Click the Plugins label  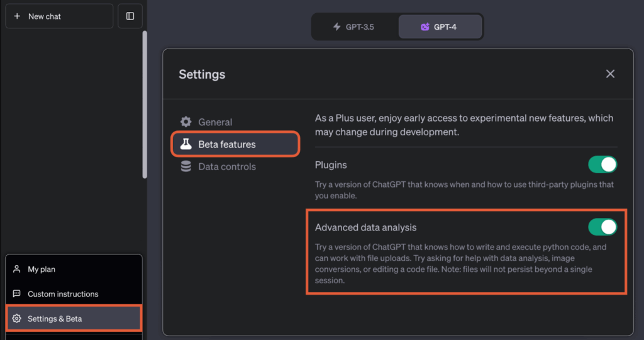[331, 165]
